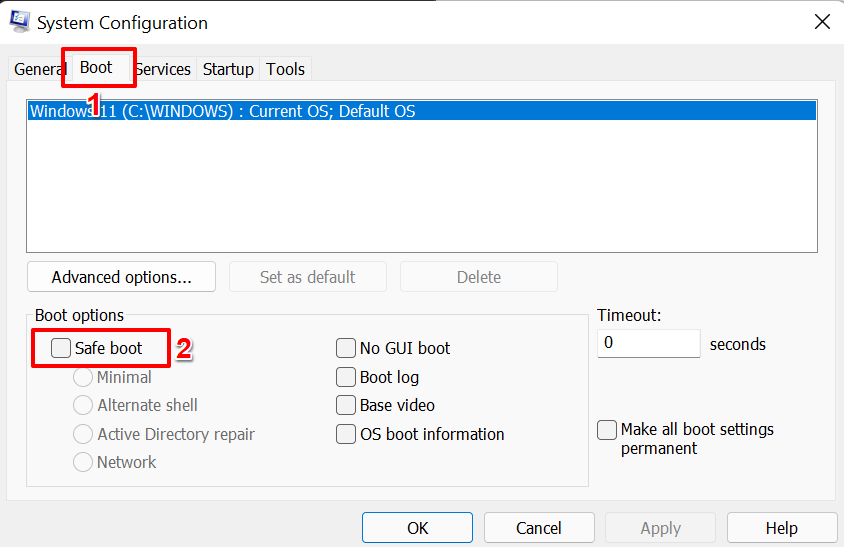Select the Windows 11 boot entry

pos(222,111)
